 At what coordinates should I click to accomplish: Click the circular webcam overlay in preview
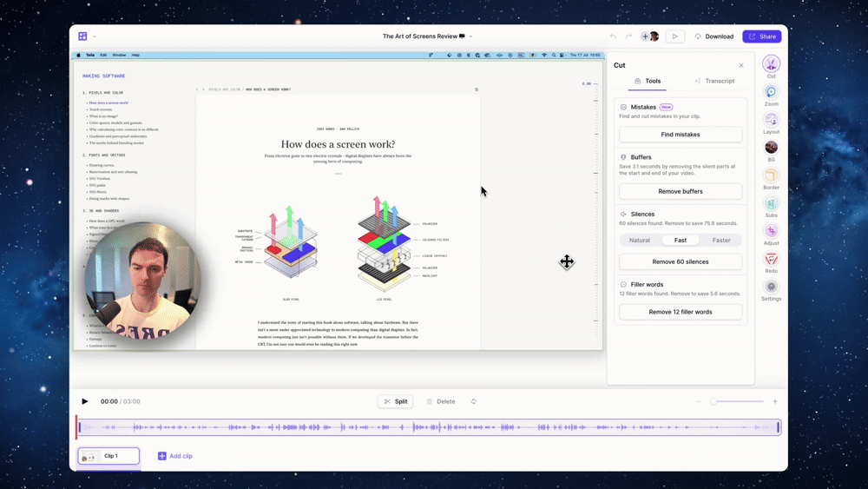(x=142, y=280)
